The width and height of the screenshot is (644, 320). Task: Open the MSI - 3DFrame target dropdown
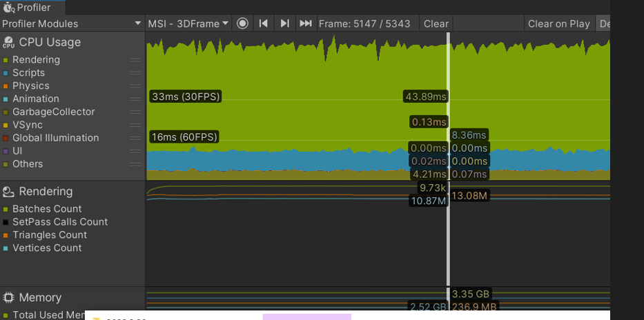click(x=188, y=24)
